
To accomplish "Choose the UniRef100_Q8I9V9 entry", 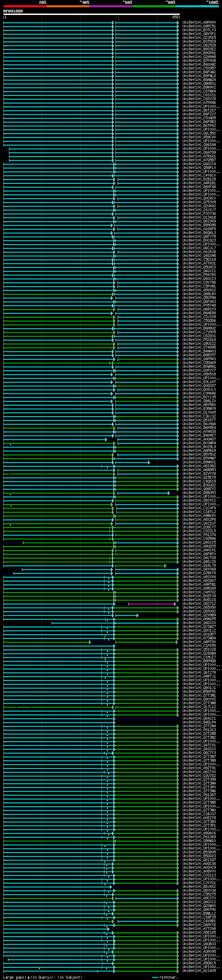I will pyautogui.click(x=199, y=221).
